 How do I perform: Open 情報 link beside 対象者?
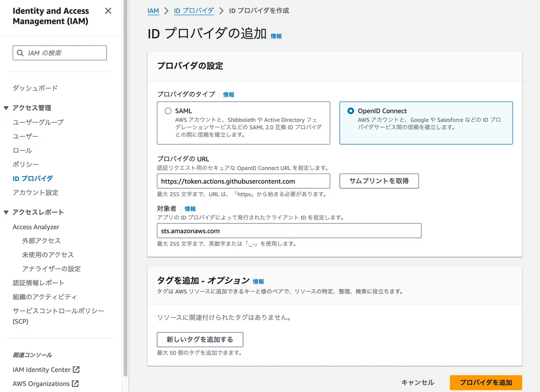click(x=190, y=209)
